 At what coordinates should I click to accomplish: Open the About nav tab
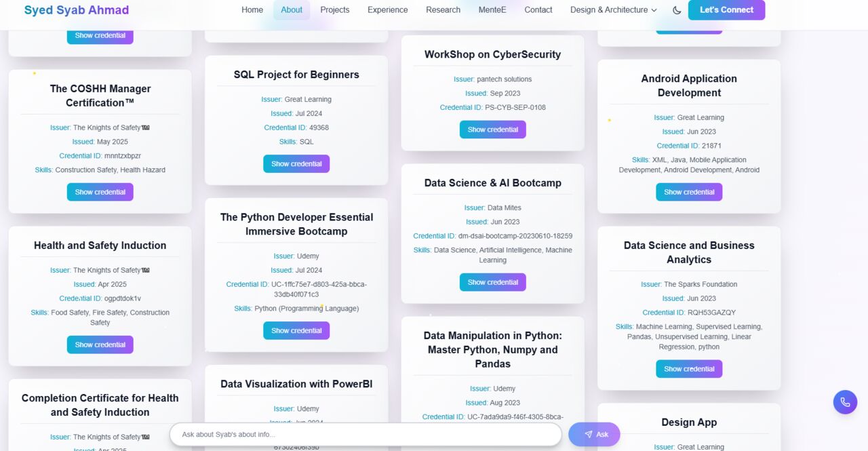coord(292,10)
